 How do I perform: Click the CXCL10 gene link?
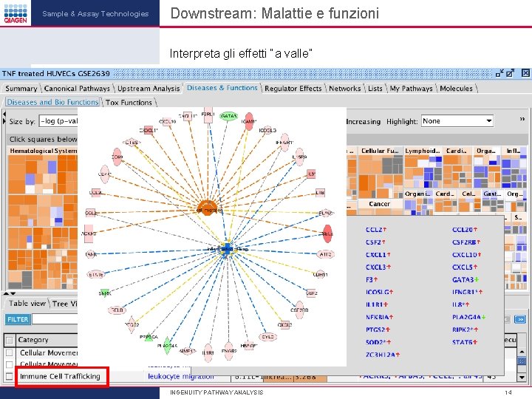tap(465, 254)
